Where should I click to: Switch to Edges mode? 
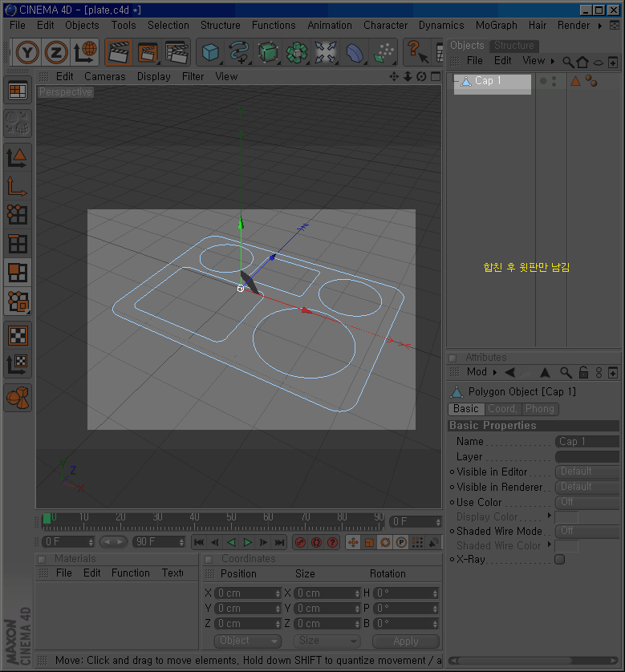(x=18, y=244)
